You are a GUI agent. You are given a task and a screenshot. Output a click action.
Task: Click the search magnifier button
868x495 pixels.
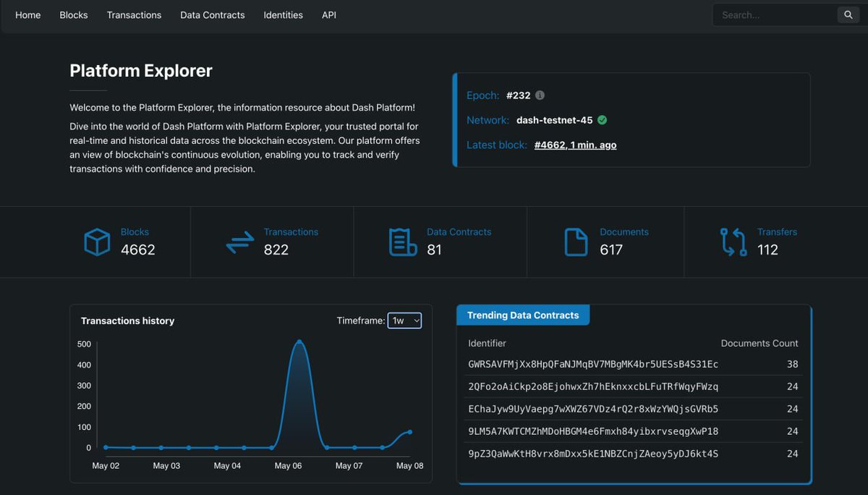(848, 14)
